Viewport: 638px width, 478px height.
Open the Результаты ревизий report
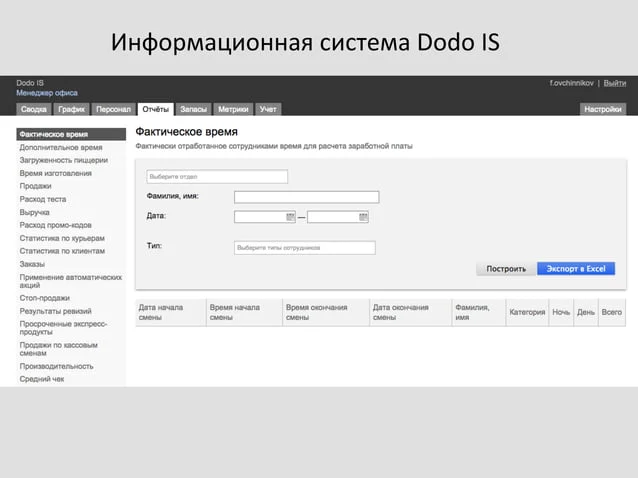tap(56, 311)
